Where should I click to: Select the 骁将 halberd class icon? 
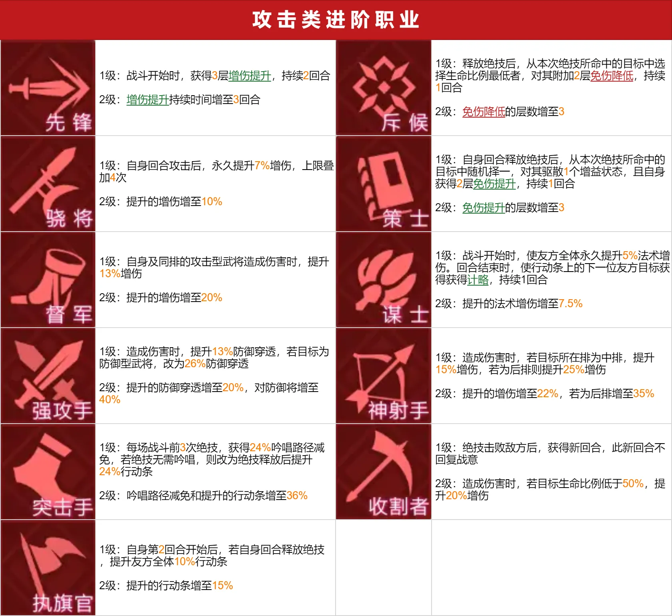(x=48, y=184)
